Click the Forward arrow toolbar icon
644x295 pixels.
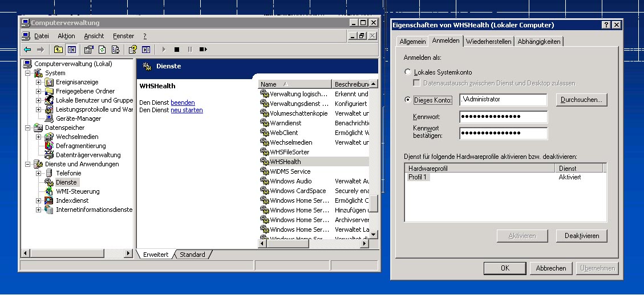(40, 50)
